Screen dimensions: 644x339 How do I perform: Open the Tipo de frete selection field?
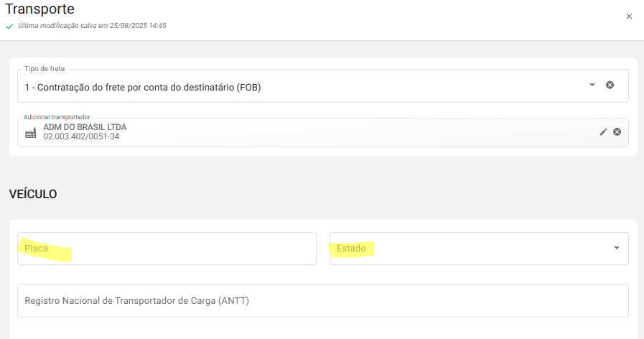[302, 87]
